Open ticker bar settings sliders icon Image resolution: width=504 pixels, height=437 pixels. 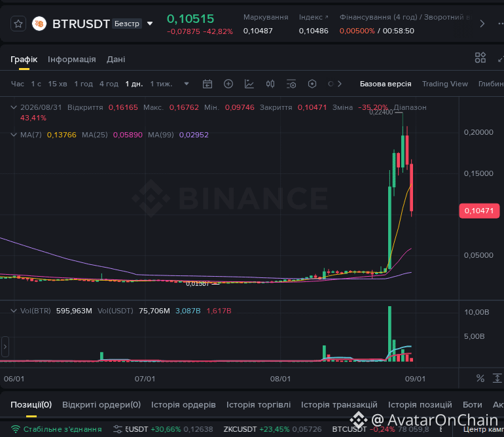point(118,429)
